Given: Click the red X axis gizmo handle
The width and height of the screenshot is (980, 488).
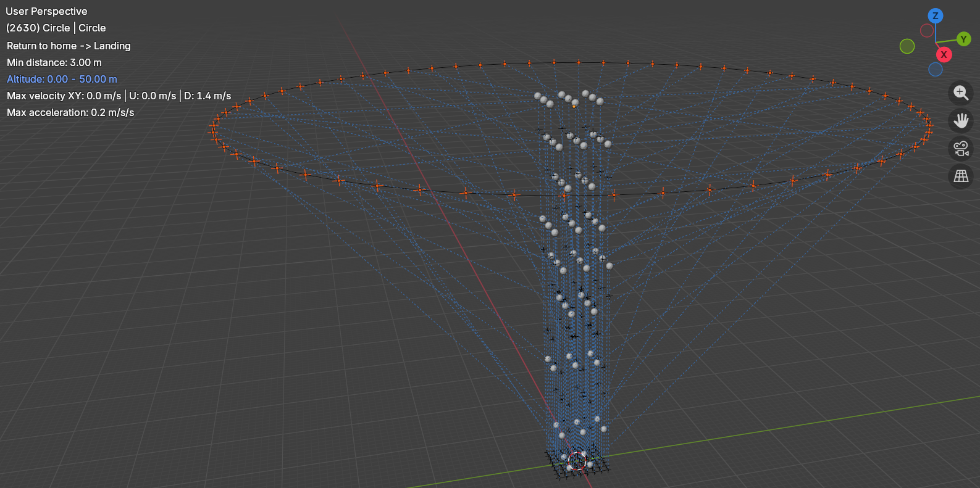Looking at the screenshot, I should click(944, 55).
